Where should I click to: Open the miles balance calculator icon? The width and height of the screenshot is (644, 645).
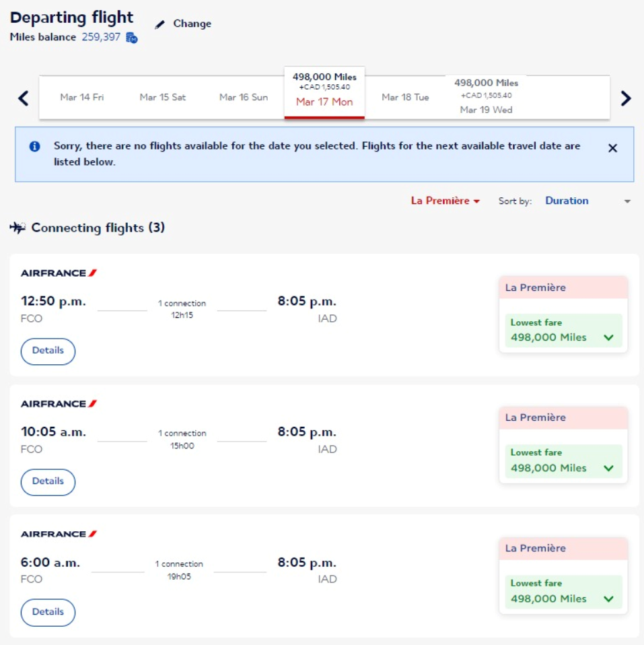click(x=132, y=38)
